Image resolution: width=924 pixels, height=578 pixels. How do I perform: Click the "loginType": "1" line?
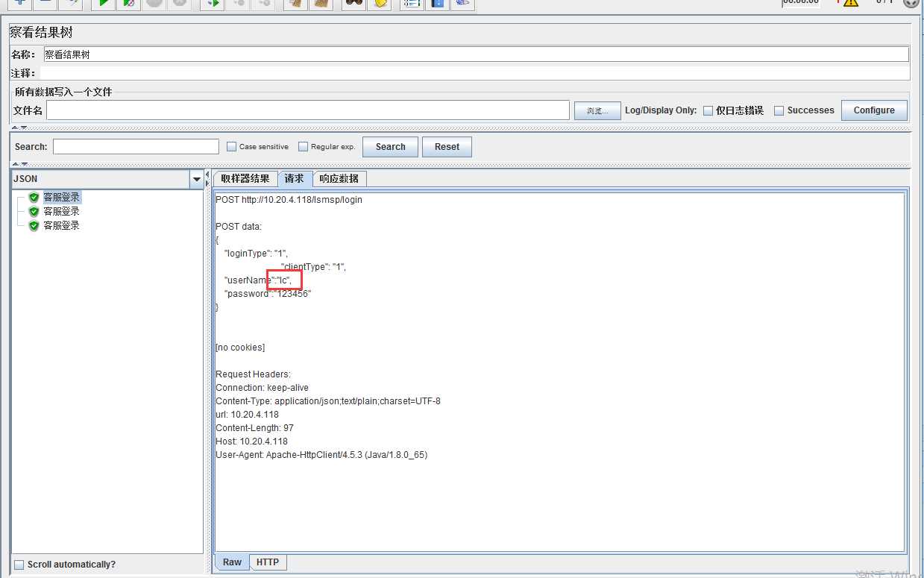[256, 254]
